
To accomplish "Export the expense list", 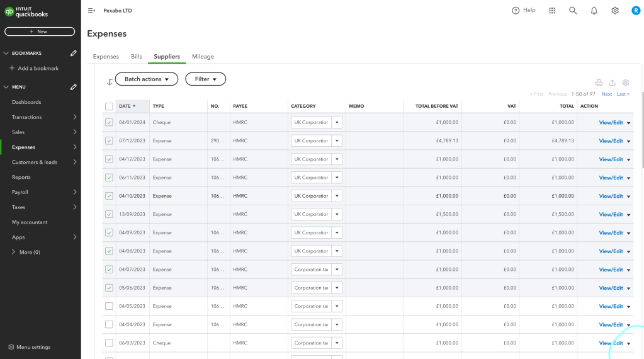I will 613,83.
